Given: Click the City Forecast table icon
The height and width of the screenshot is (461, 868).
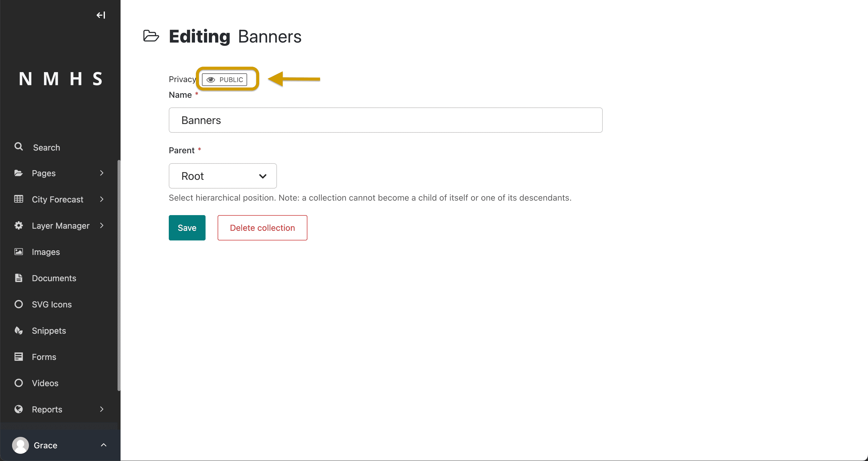Looking at the screenshot, I should coord(18,199).
